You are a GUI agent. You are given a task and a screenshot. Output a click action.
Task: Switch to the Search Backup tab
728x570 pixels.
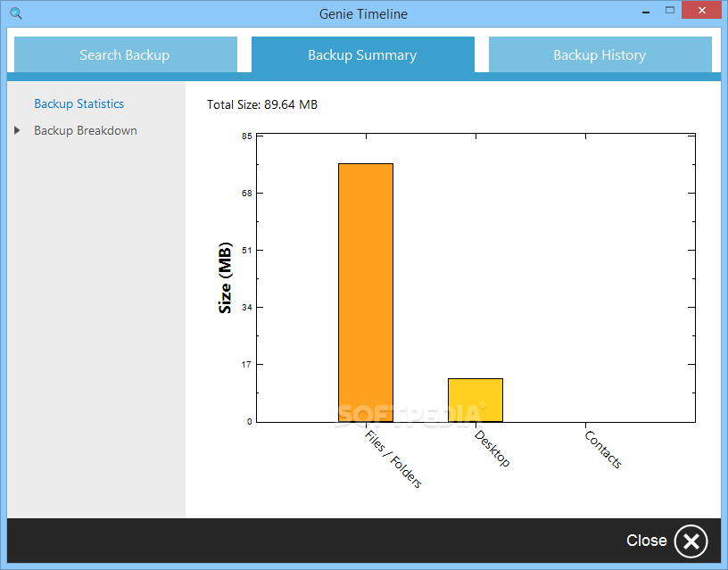click(126, 54)
